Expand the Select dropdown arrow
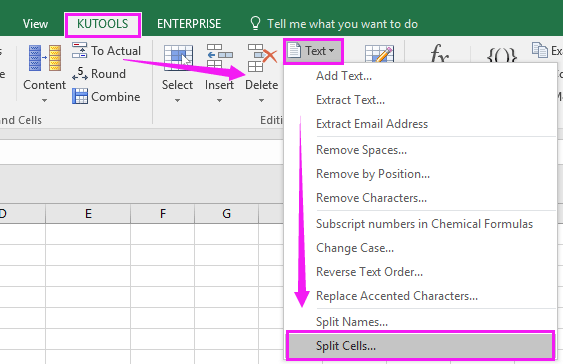 (x=177, y=101)
